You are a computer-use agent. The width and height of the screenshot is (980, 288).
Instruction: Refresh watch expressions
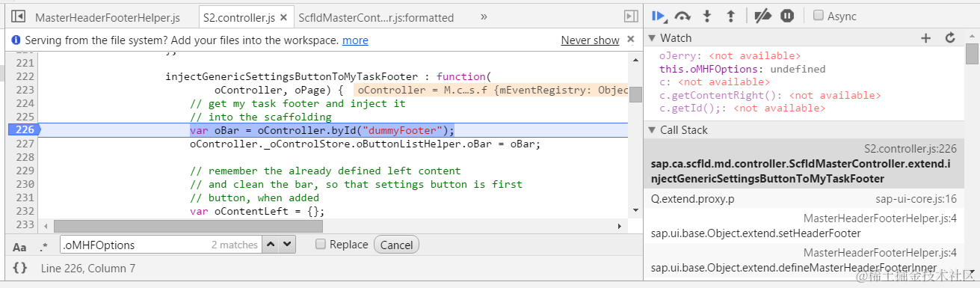(x=950, y=38)
